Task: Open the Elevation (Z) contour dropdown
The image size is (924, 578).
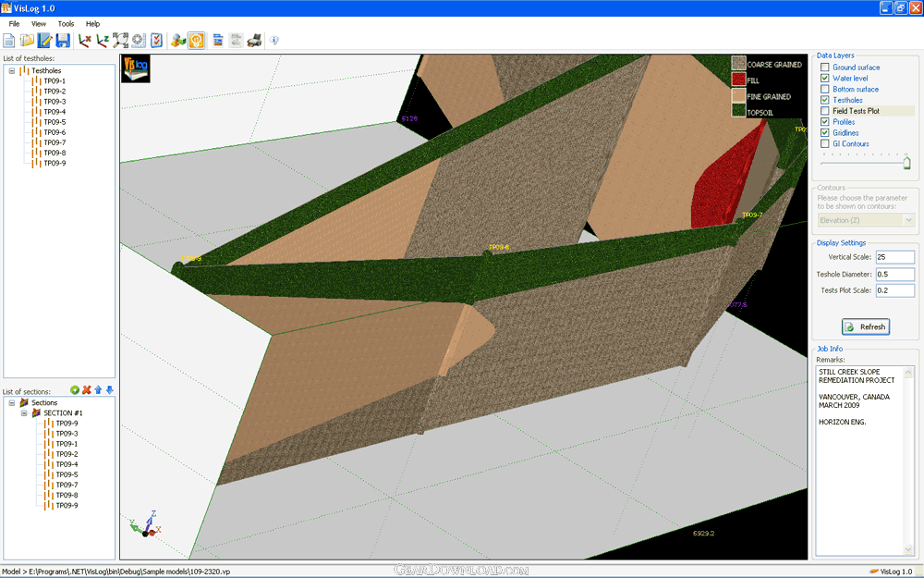Action: point(908,220)
